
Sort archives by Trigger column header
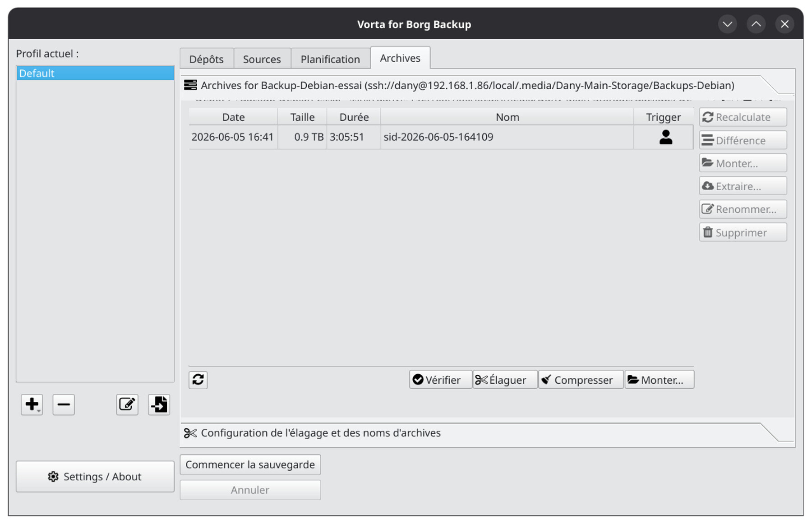tap(663, 117)
